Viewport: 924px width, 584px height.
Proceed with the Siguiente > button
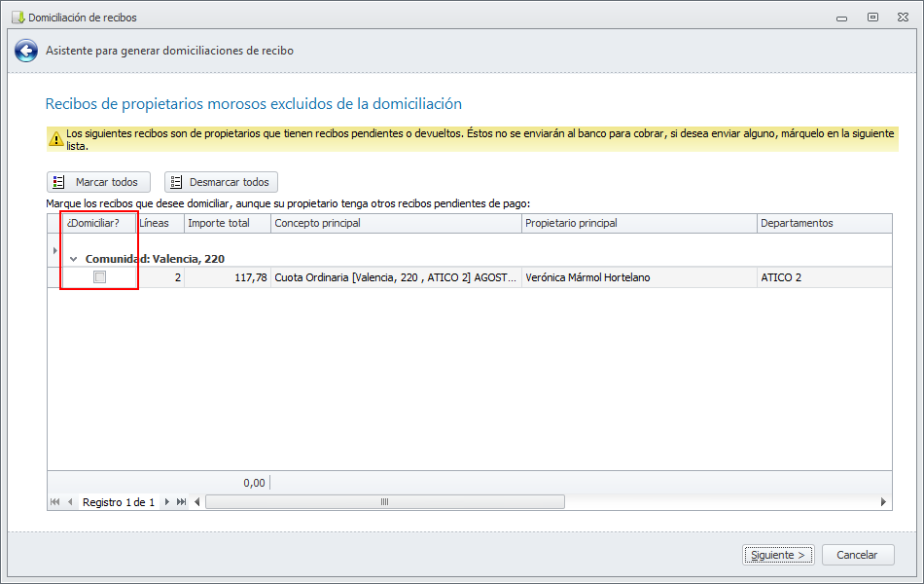point(778,555)
